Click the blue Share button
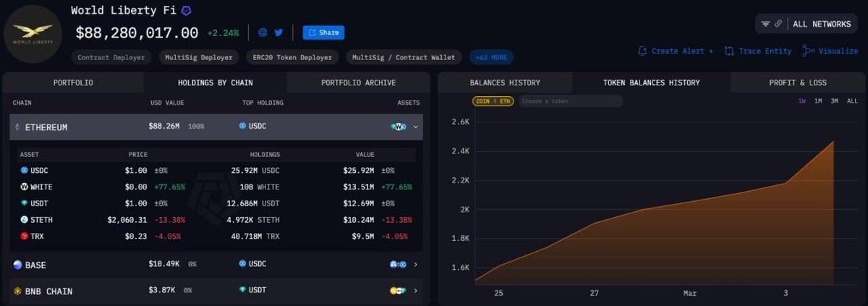 323,33
